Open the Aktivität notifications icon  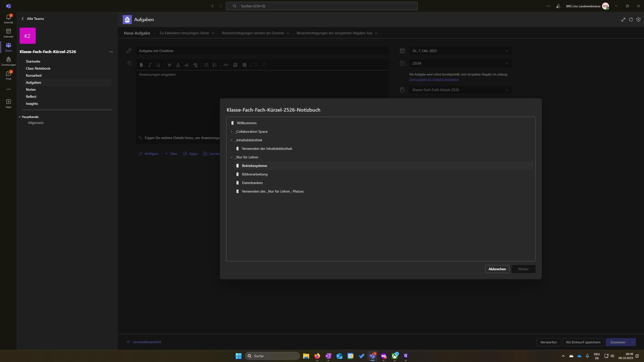pos(8,19)
